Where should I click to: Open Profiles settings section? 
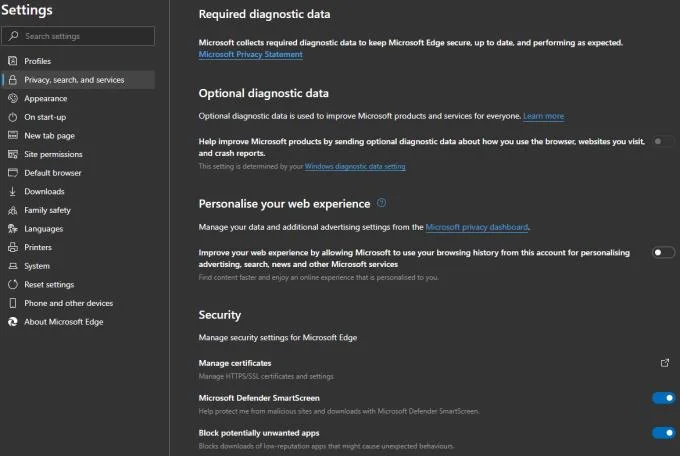78,61
